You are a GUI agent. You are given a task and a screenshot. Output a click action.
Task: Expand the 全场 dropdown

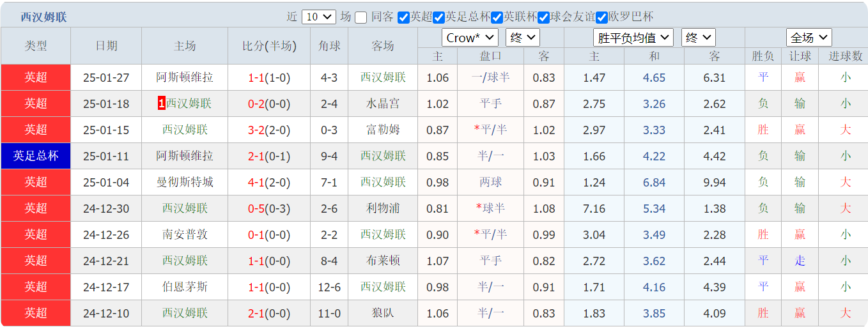(809, 38)
